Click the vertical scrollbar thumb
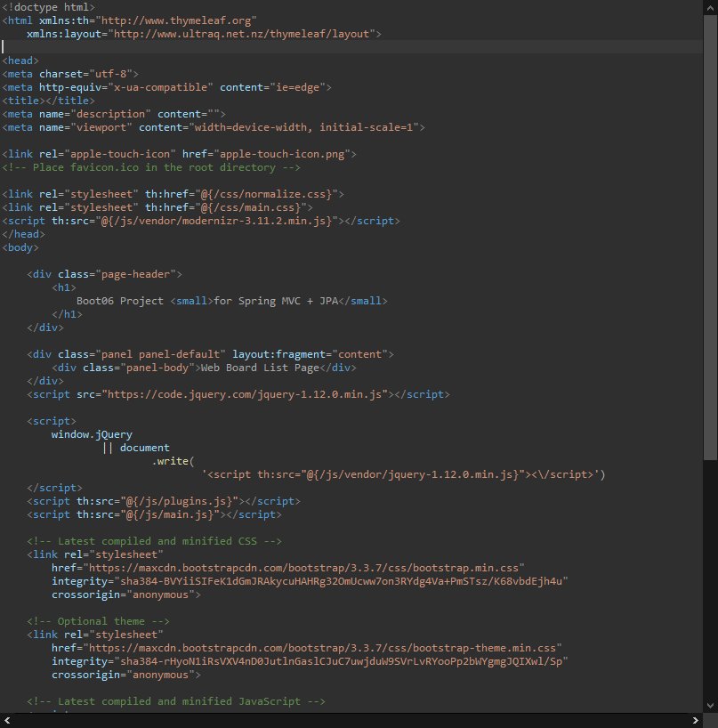 pos(710,238)
